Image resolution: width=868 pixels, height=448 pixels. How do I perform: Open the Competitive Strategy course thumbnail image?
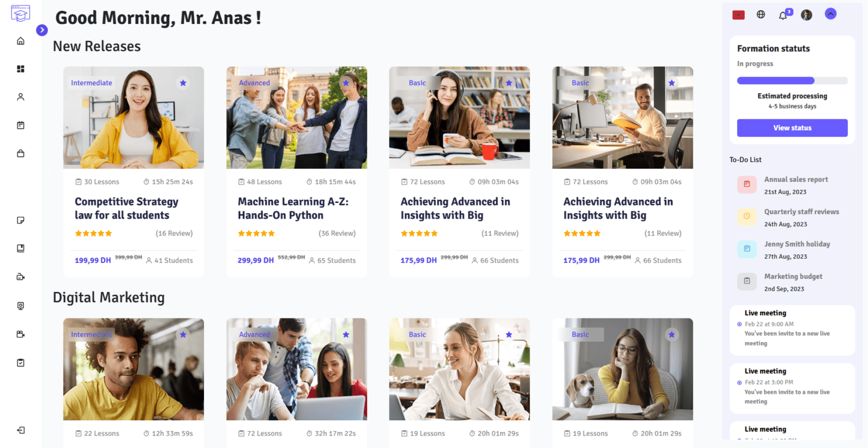pyautogui.click(x=133, y=118)
